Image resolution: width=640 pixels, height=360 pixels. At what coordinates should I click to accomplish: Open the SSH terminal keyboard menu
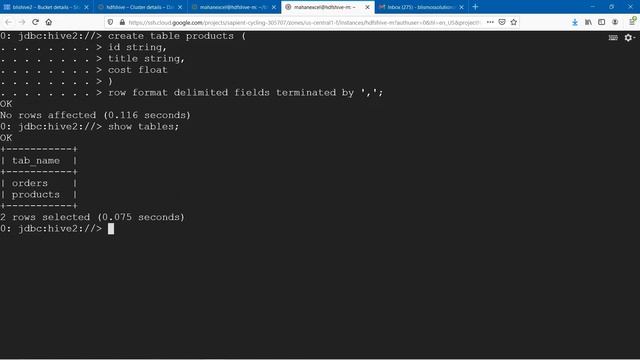(x=613, y=38)
